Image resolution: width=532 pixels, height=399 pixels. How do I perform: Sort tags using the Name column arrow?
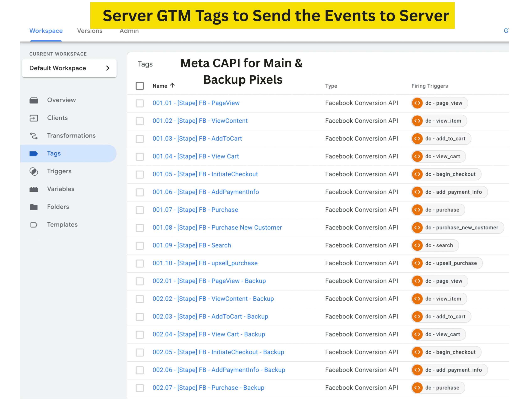(172, 85)
